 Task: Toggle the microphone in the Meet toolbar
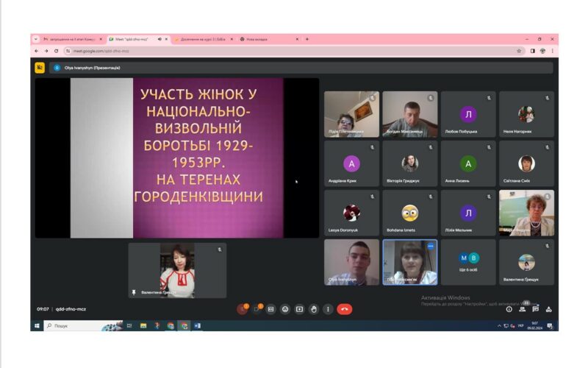point(242,309)
